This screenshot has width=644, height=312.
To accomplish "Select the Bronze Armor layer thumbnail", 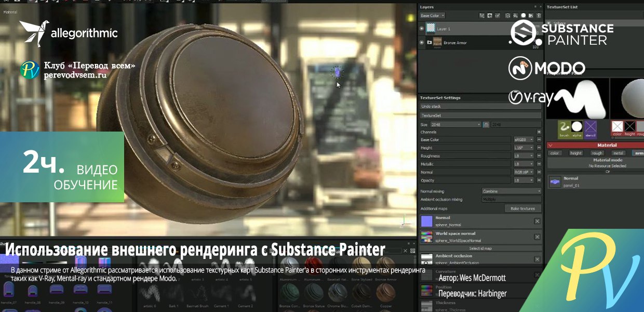I will (437, 42).
